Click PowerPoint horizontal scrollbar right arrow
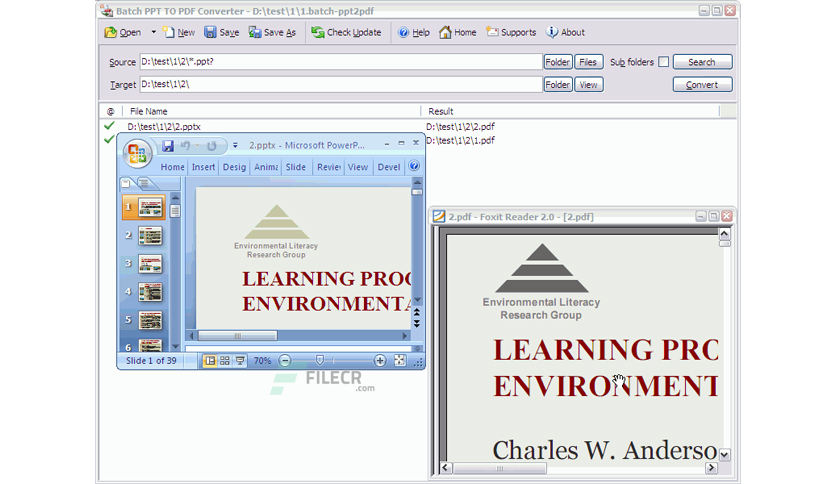The height and width of the screenshot is (484, 836). coord(405,336)
